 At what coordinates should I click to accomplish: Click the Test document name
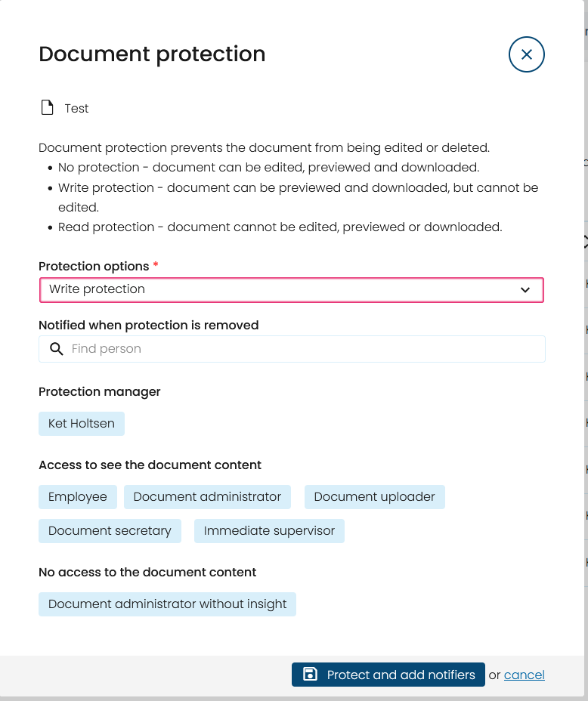(x=76, y=108)
